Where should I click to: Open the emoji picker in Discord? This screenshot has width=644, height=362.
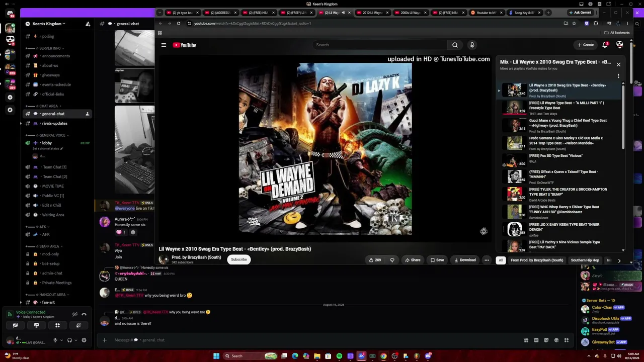click(556, 340)
